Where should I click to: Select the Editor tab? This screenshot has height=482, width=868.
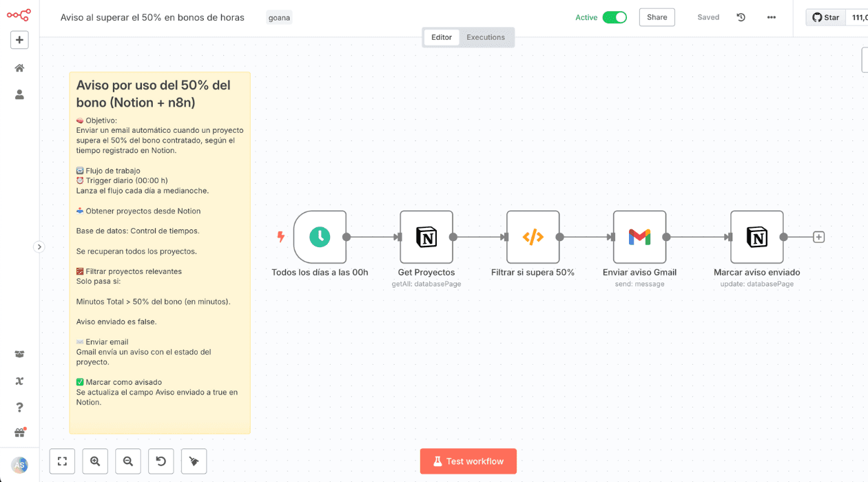[441, 37]
